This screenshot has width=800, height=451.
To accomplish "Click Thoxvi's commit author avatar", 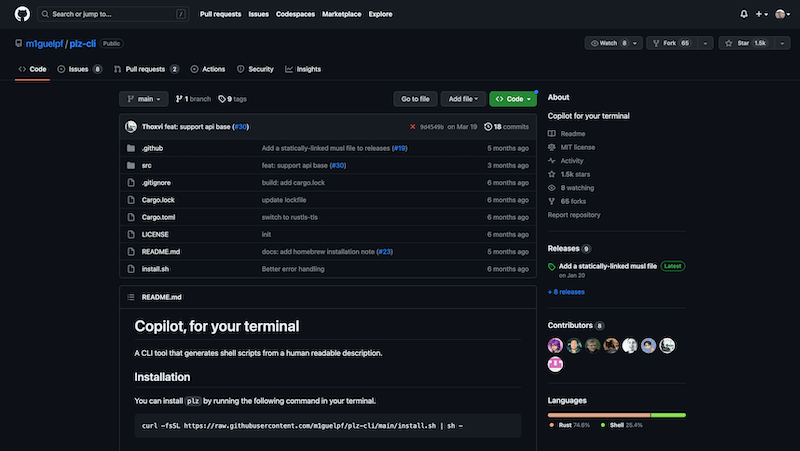I will [x=131, y=127].
